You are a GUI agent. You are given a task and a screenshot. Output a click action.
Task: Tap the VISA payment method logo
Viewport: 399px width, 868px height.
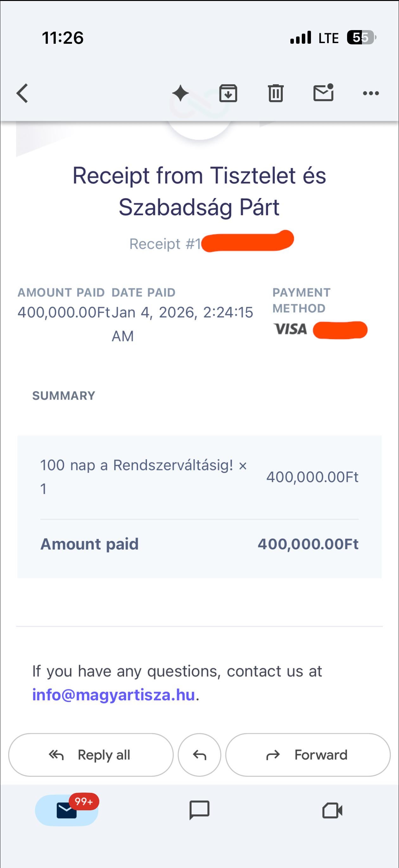(290, 329)
